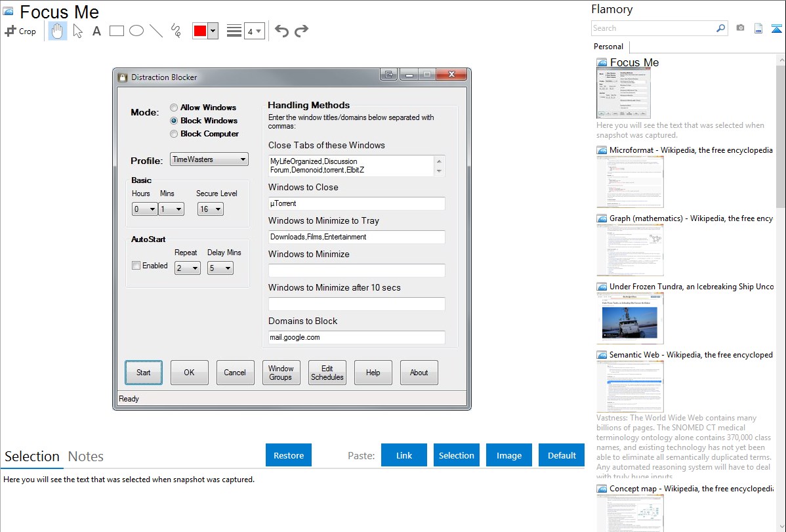Click the red color swatch
This screenshot has height=532, width=786.
coord(200,31)
